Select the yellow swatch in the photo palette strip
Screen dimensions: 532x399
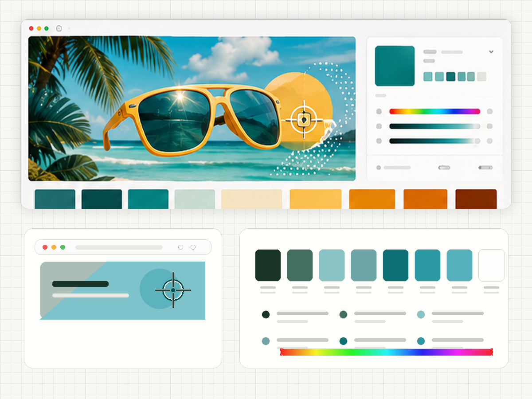pyautogui.click(x=316, y=199)
